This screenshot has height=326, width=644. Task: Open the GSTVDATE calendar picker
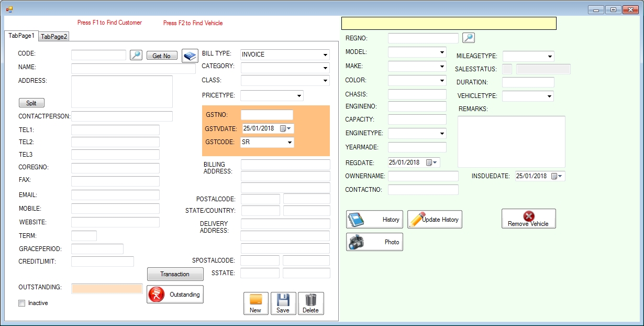tap(286, 128)
